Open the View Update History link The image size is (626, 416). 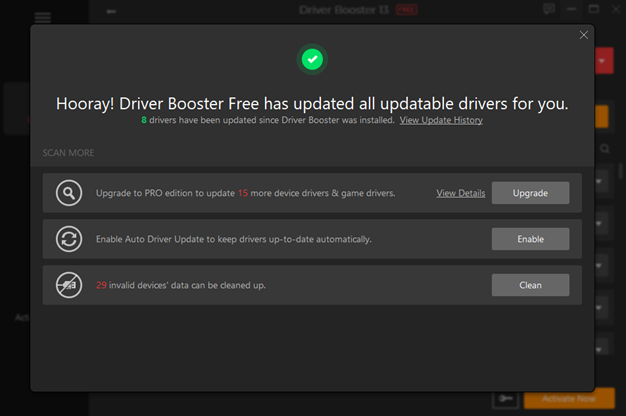pyautogui.click(x=441, y=120)
